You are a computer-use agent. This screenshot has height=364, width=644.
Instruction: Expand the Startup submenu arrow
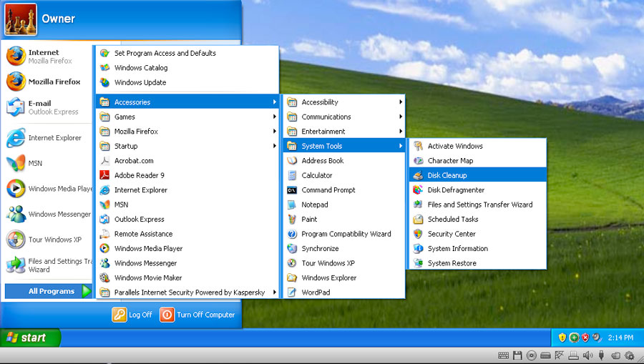tap(274, 146)
